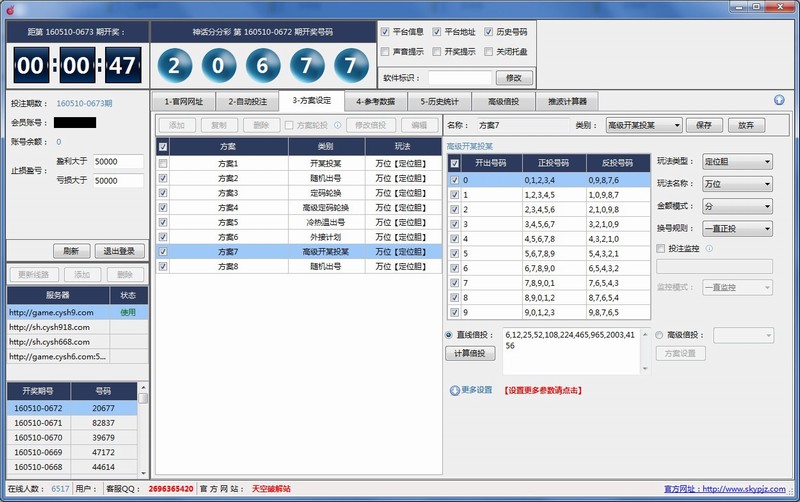The image size is (800, 502).
Task: Expand the 玩法类型 dropdown
Action: coord(737,161)
